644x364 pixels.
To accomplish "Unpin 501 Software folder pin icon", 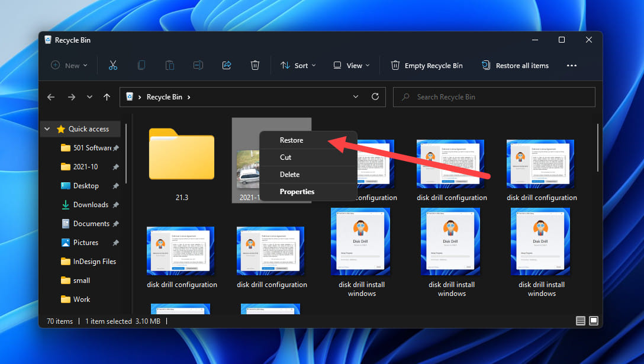I will tap(116, 148).
